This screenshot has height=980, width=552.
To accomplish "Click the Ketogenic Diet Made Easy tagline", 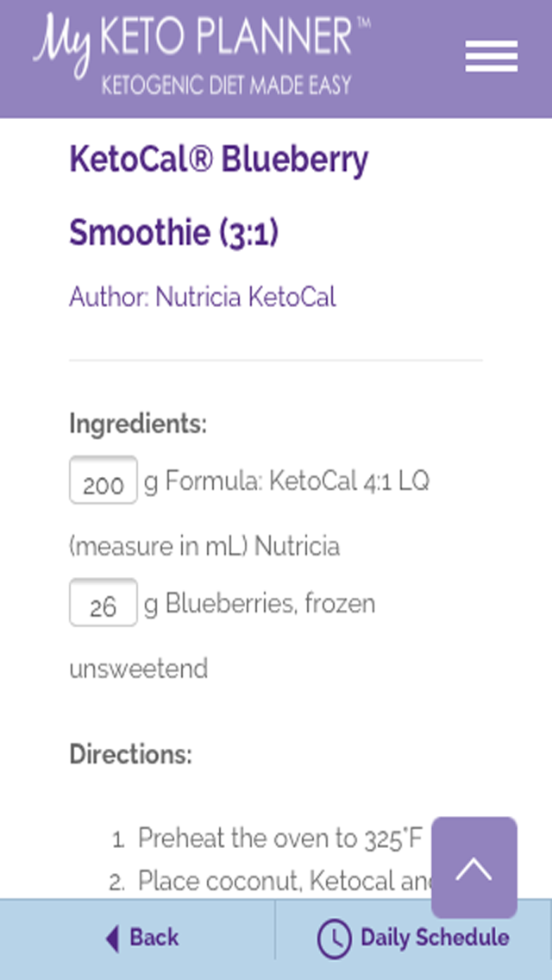I will point(226,85).
